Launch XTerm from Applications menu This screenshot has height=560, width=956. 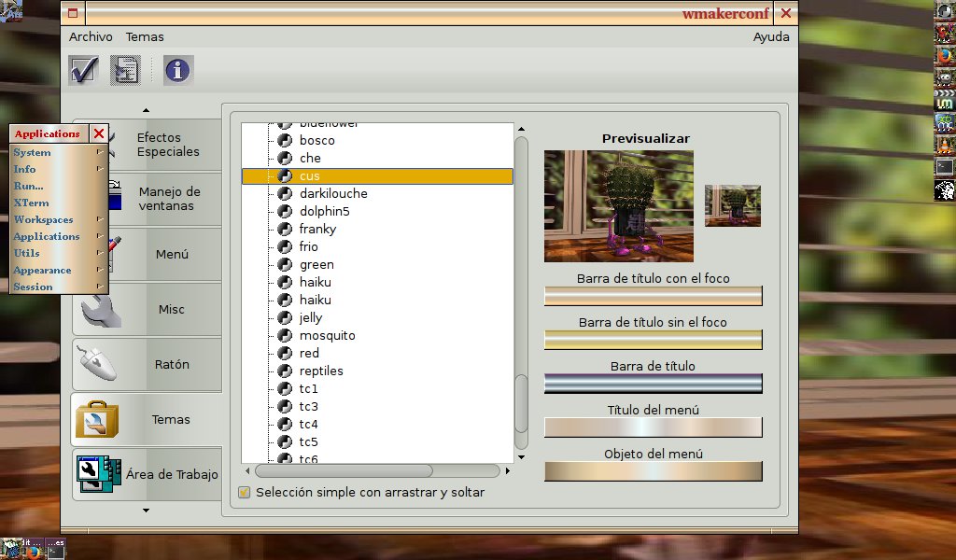coord(59,203)
